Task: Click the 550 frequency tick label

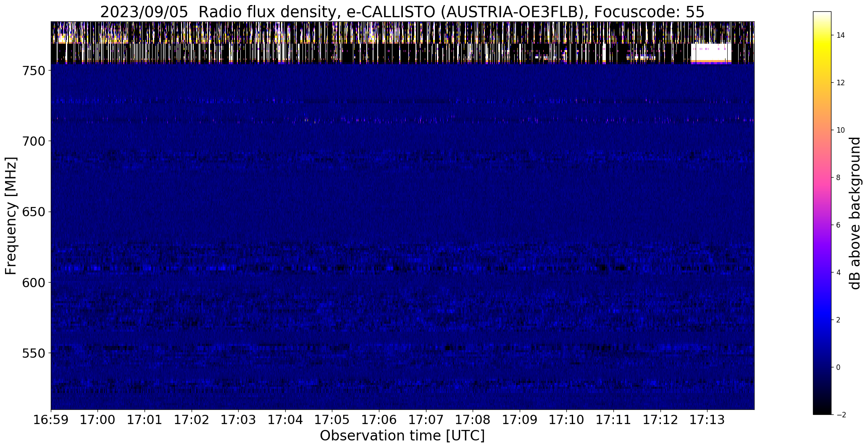Action: (33, 353)
